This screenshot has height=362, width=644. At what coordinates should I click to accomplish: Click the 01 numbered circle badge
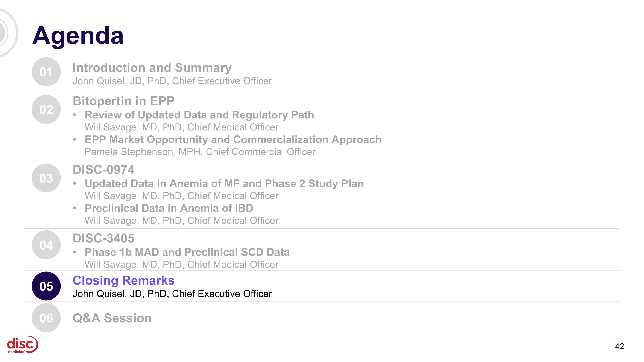tap(46, 72)
